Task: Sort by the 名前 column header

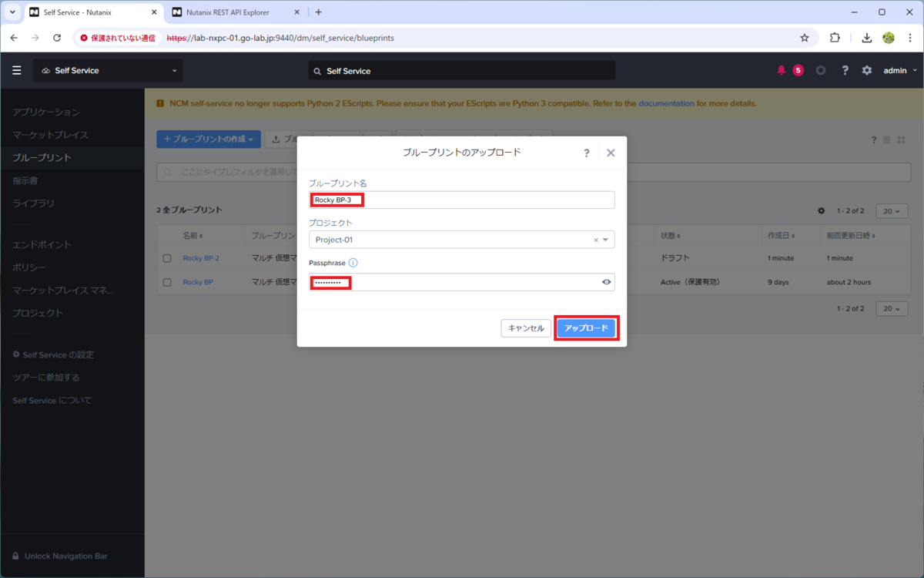Action: [192, 235]
